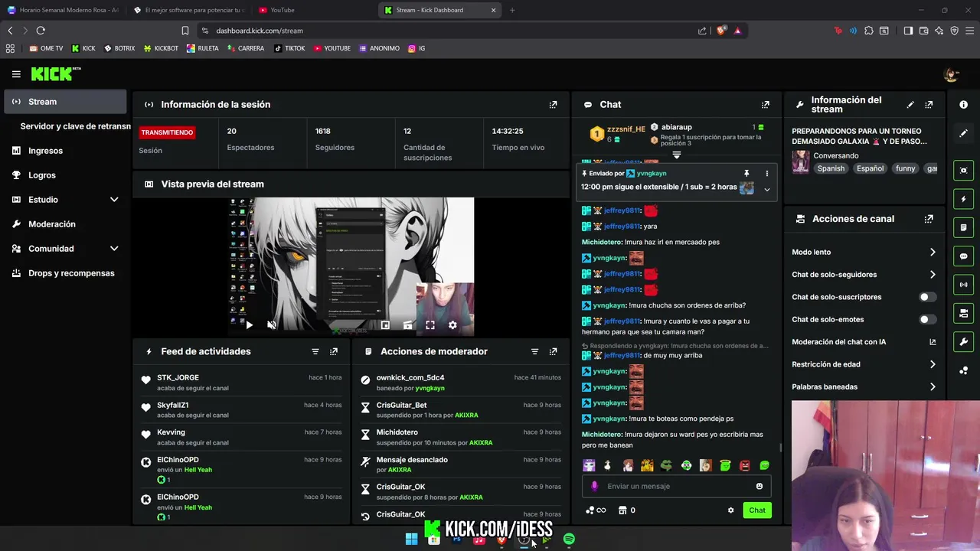Click the yvngkayn link in the ownkick_com_5dc4 ban row
The image size is (980, 551).
tap(430, 388)
